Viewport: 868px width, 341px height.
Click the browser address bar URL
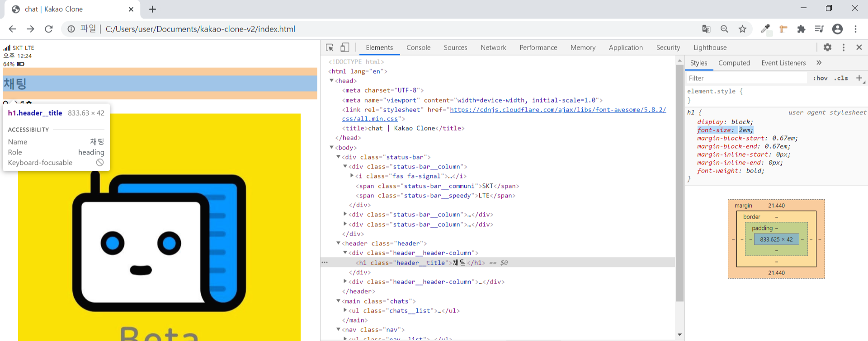pyautogui.click(x=200, y=29)
